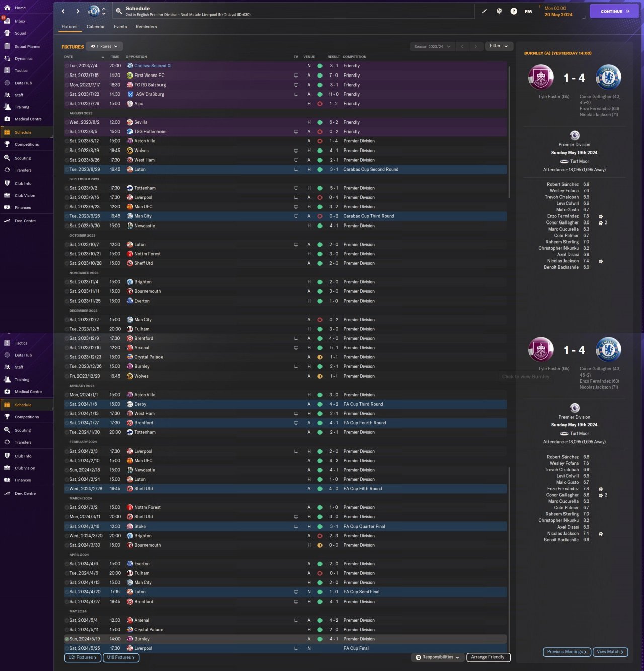Click the club switcher chevrons beside the badge

pyautogui.click(x=104, y=11)
